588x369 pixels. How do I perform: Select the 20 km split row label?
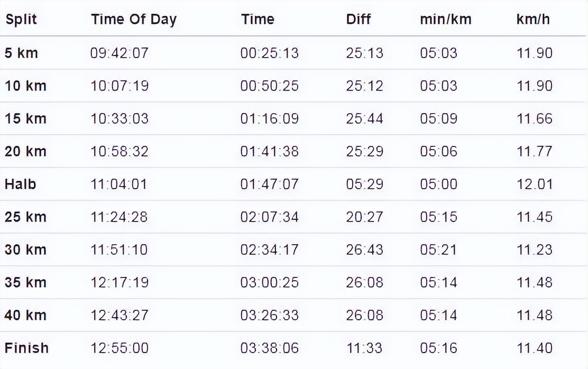(25, 151)
